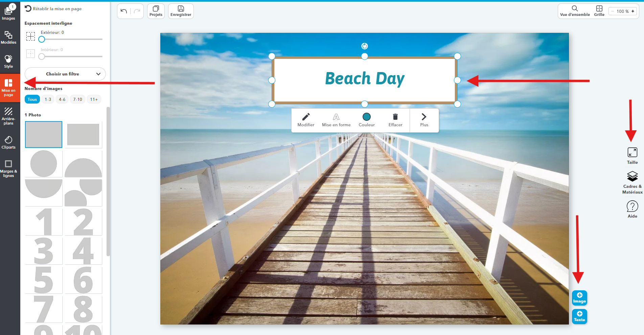Open the Taille size tool
644x335 pixels.
[x=632, y=156]
